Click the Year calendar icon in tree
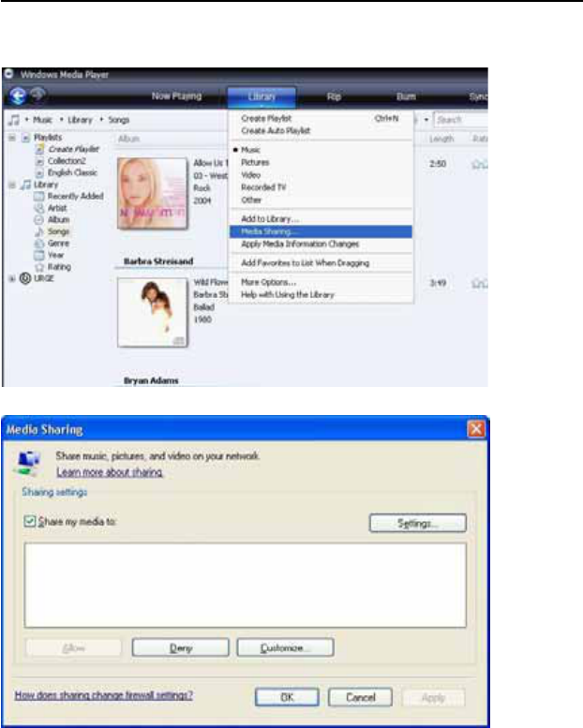The width and height of the screenshot is (583, 728). click(x=39, y=255)
